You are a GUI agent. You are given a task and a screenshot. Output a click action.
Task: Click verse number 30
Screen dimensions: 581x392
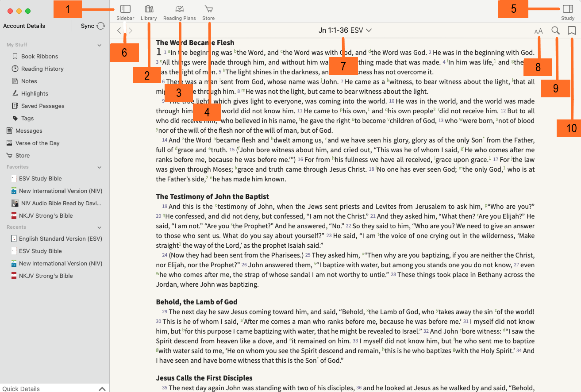point(158,322)
